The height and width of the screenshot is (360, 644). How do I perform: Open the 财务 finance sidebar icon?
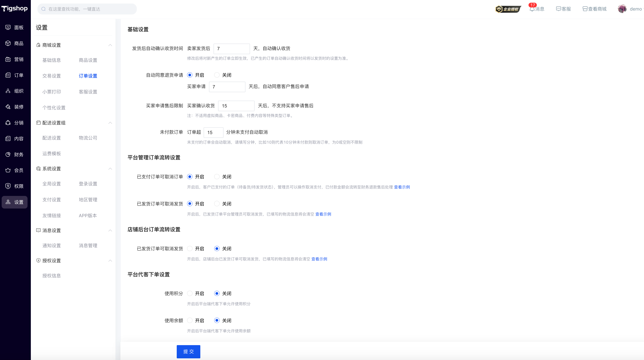tap(8, 155)
